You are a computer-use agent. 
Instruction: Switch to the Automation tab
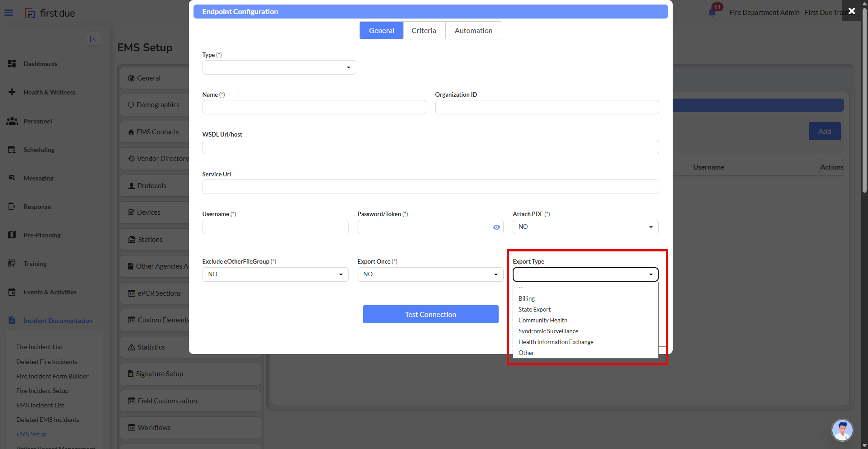coord(473,31)
